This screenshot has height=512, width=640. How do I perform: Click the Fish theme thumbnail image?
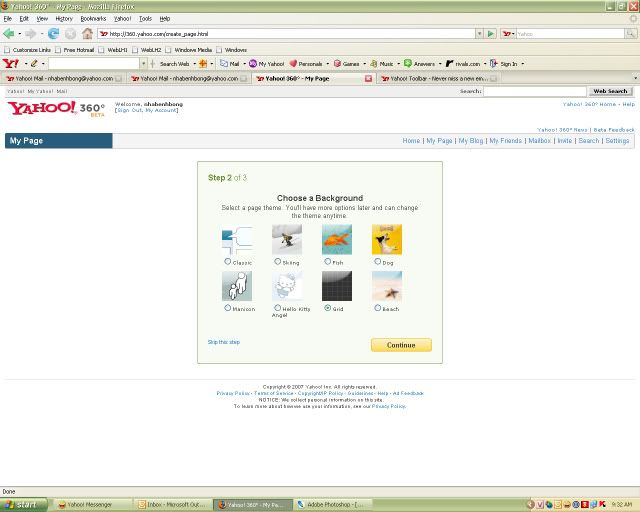[x=337, y=239]
